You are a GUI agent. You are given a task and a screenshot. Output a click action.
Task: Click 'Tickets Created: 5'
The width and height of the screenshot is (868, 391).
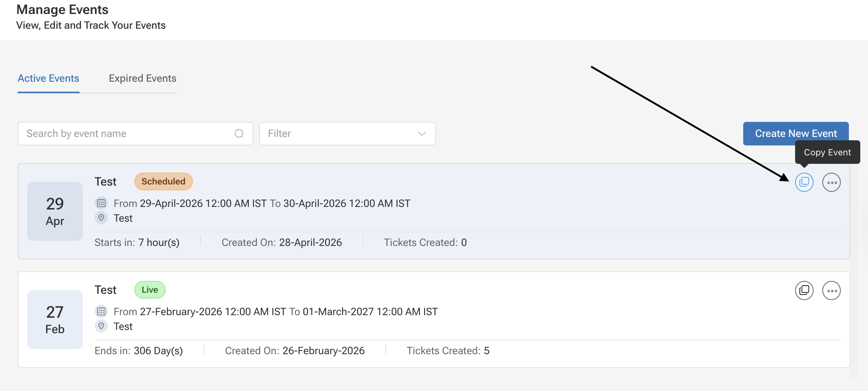pyautogui.click(x=448, y=351)
